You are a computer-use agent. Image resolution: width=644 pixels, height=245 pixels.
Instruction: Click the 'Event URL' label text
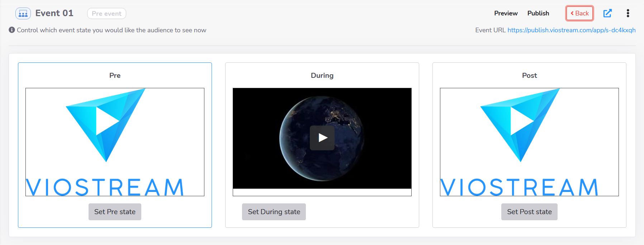490,30
